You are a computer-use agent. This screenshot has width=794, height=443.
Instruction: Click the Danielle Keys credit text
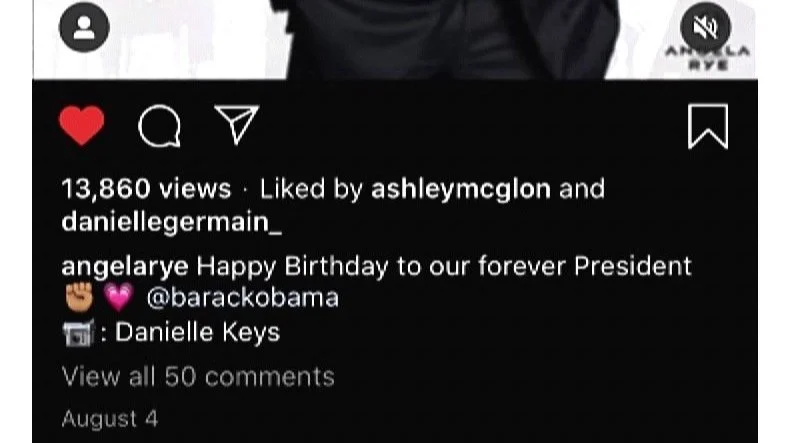[197, 333]
